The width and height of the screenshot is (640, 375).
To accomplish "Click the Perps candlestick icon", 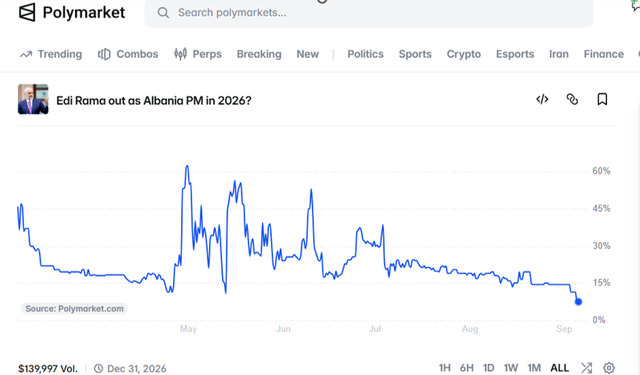I will pos(180,54).
